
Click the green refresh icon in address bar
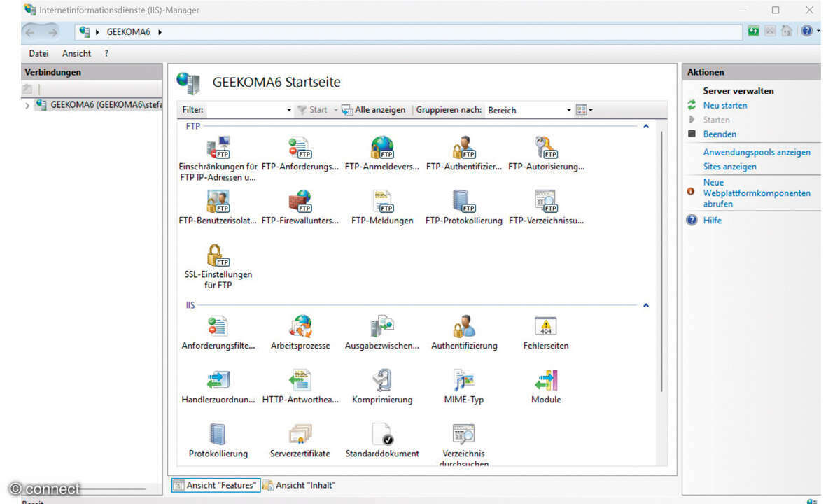pyautogui.click(x=753, y=31)
